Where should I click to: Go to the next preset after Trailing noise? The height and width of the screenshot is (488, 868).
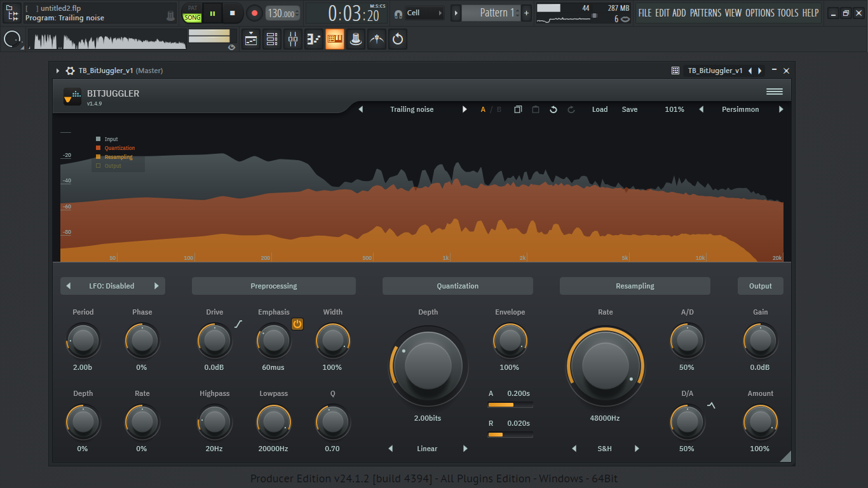pos(465,109)
